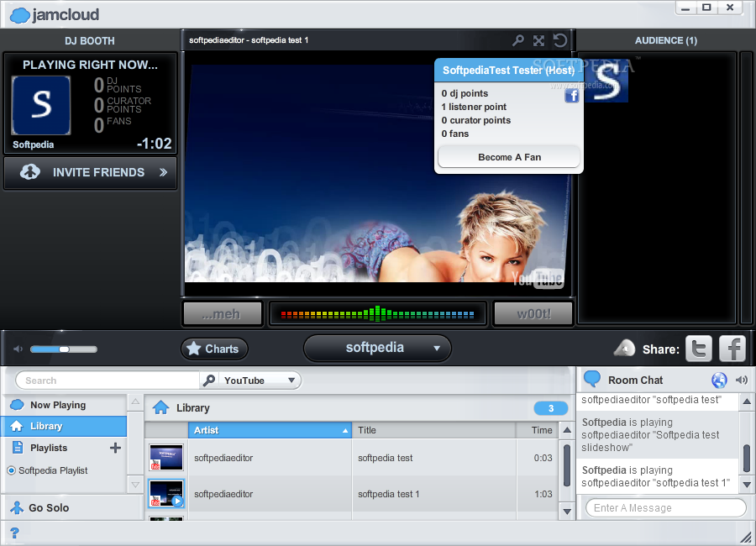This screenshot has width=756, height=546.
Task: Click SoftpediaTest Tester (Host) header
Action: click(x=509, y=71)
